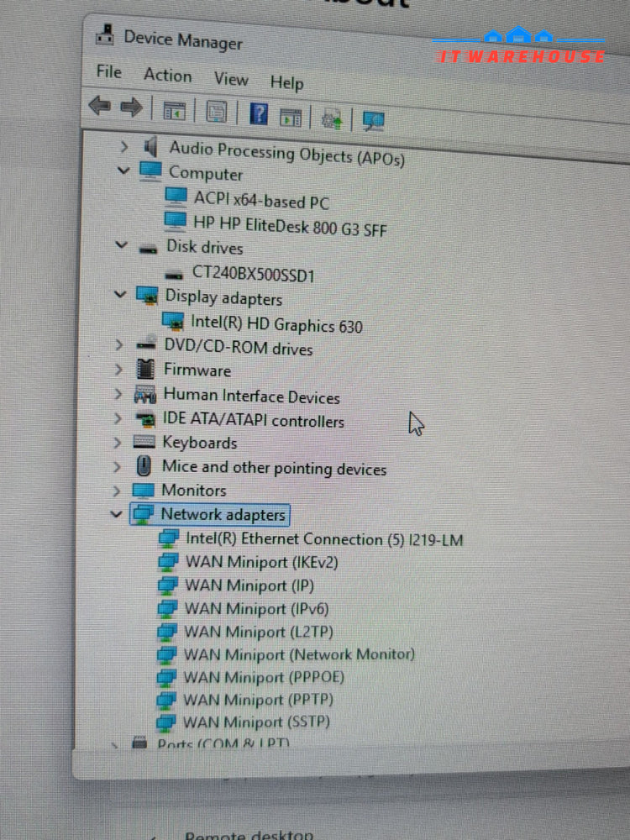Image resolution: width=630 pixels, height=840 pixels.
Task: Expand the Firmware category
Action: click(118, 369)
